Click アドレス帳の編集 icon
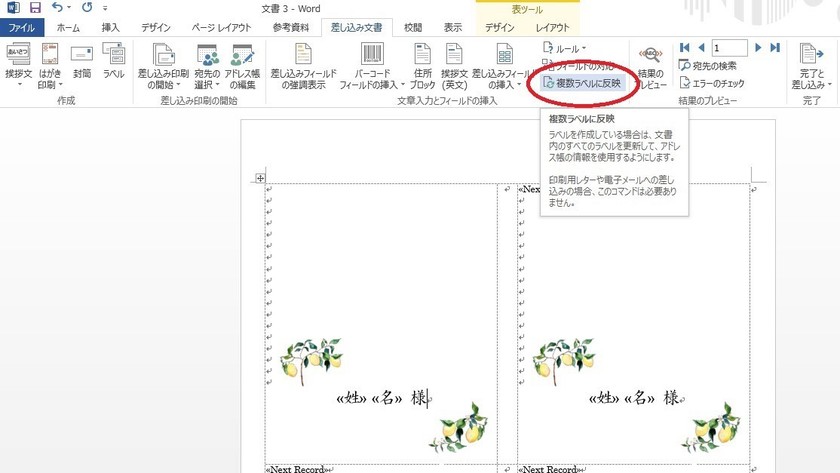The height and width of the screenshot is (473, 840). point(242,65)
